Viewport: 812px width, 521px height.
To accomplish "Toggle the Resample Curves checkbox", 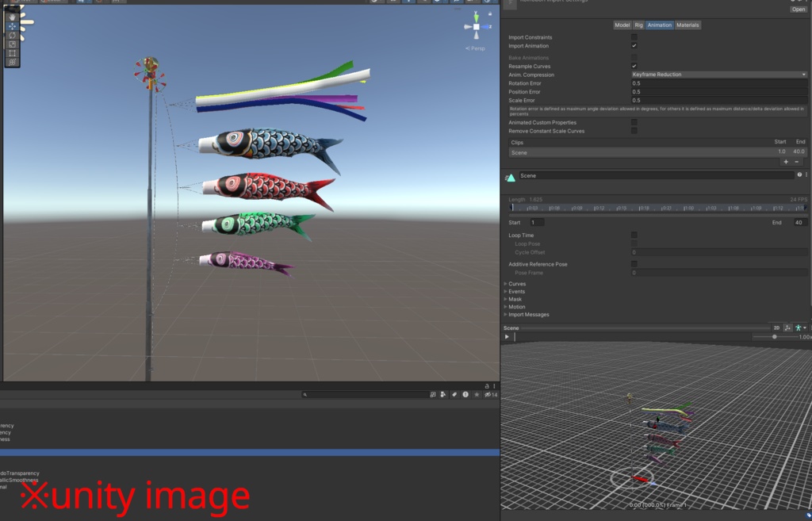I will click(634, 66).
